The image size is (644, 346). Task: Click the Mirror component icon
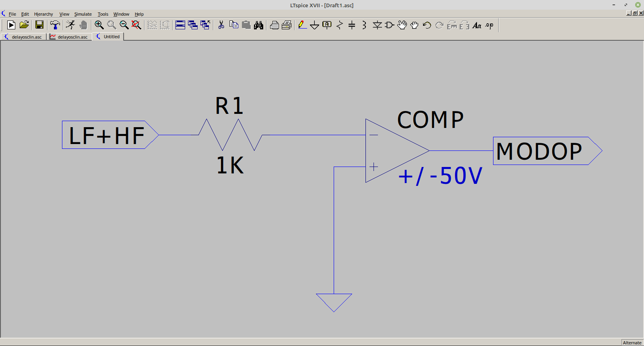coord(464,25)
